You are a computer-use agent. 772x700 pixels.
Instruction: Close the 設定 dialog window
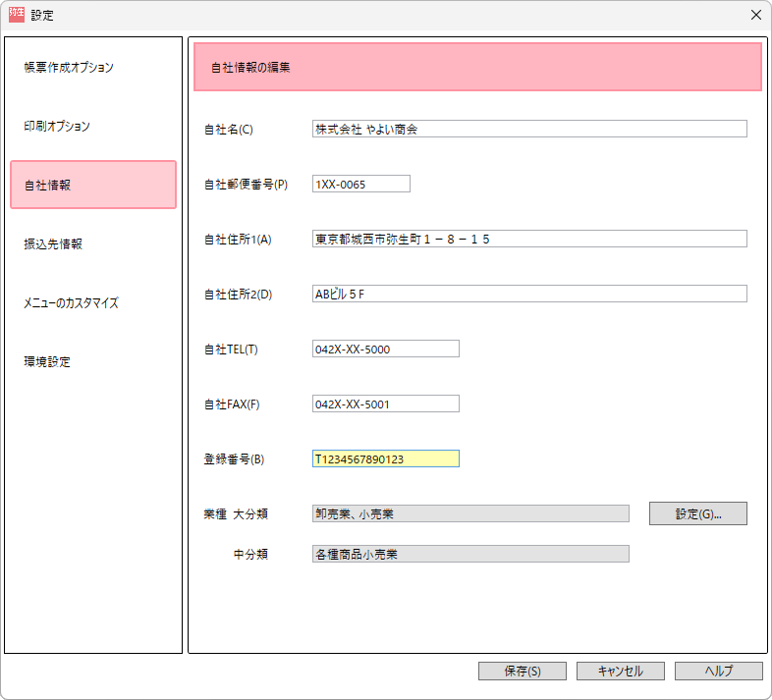coord(755,15)
